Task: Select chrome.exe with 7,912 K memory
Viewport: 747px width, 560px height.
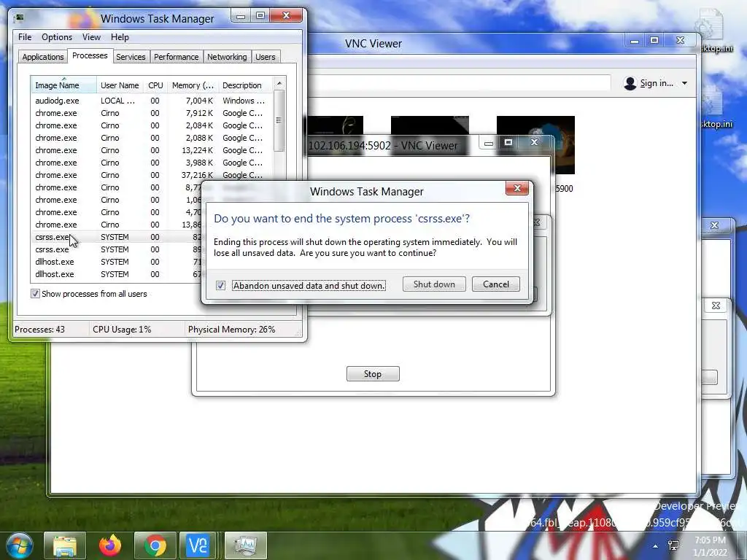Action: click(152, 113)
